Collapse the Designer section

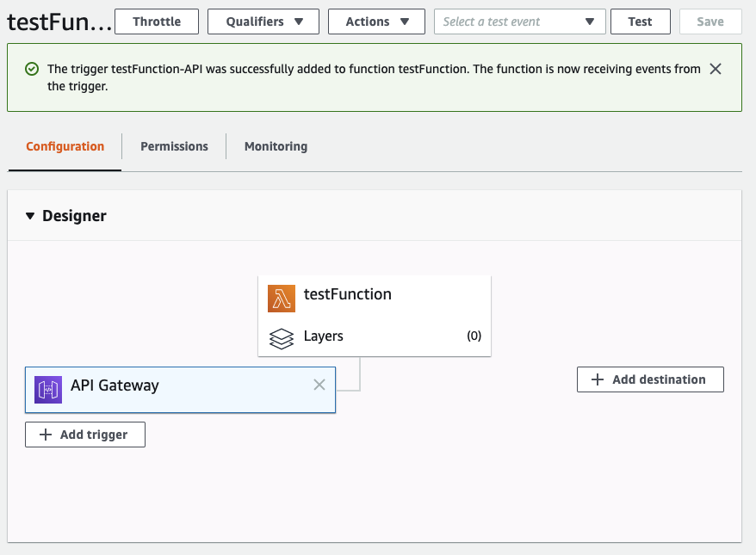pyautogui.click(x=31, y=216)
